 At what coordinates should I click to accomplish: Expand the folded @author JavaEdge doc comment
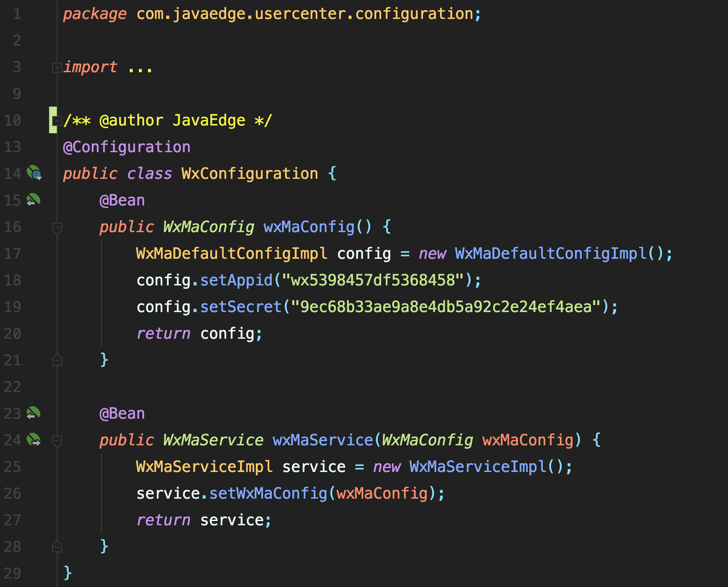(x=56, y=121)
